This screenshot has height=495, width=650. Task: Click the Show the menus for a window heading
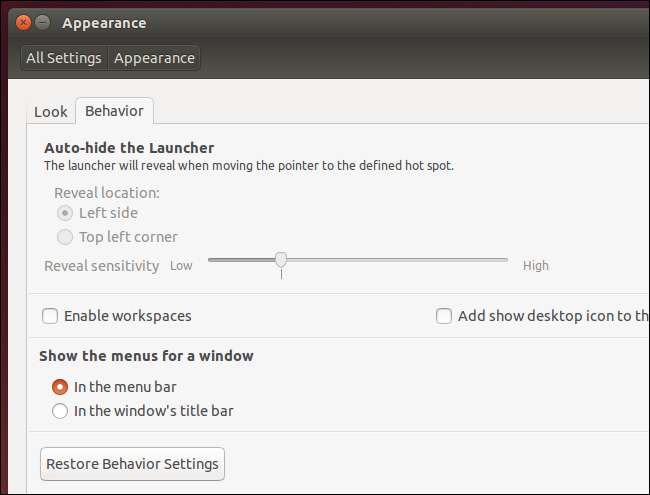click(x=146, y=355)
